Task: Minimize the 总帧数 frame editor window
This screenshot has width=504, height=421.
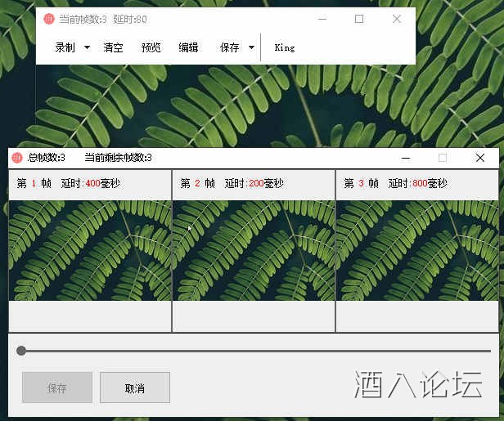Action: pyautogui.click(x=405, y=158)
